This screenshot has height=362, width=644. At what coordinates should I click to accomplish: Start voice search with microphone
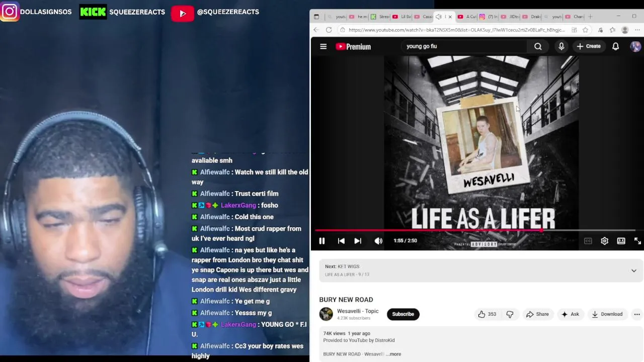[561, 46]
